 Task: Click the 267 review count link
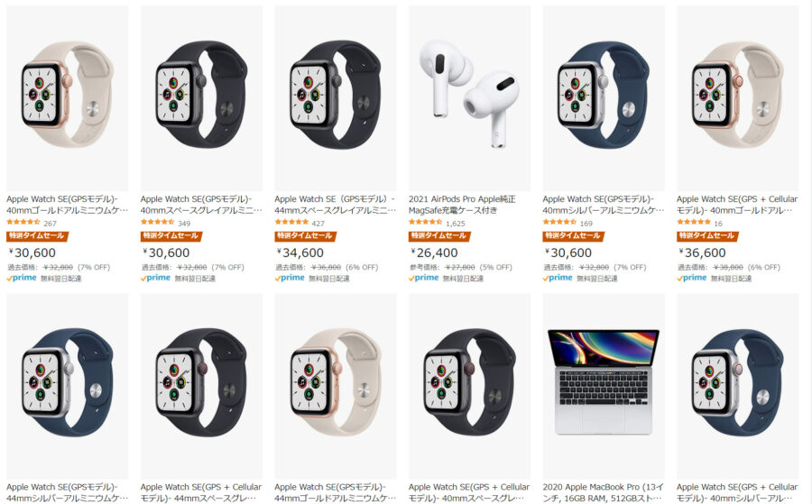[x=51, y=224]
